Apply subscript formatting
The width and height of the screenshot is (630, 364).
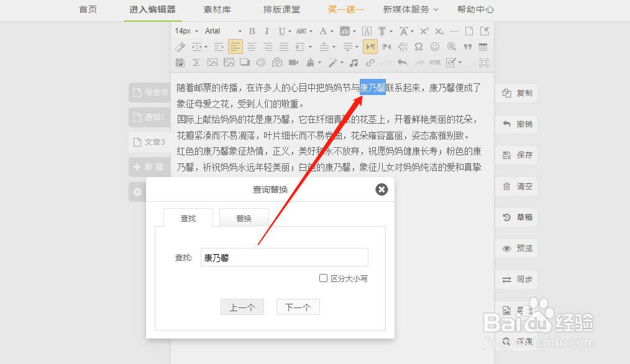click(x=439, y=31)
